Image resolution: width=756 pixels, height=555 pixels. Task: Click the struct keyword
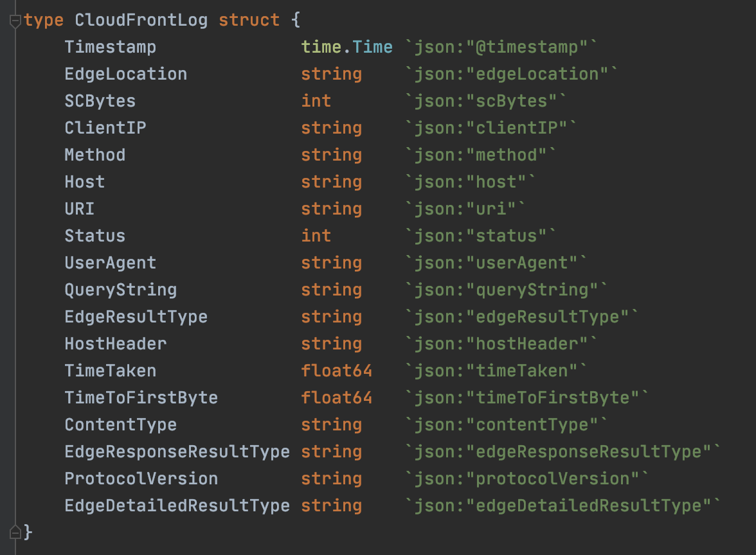click(249, 21)
